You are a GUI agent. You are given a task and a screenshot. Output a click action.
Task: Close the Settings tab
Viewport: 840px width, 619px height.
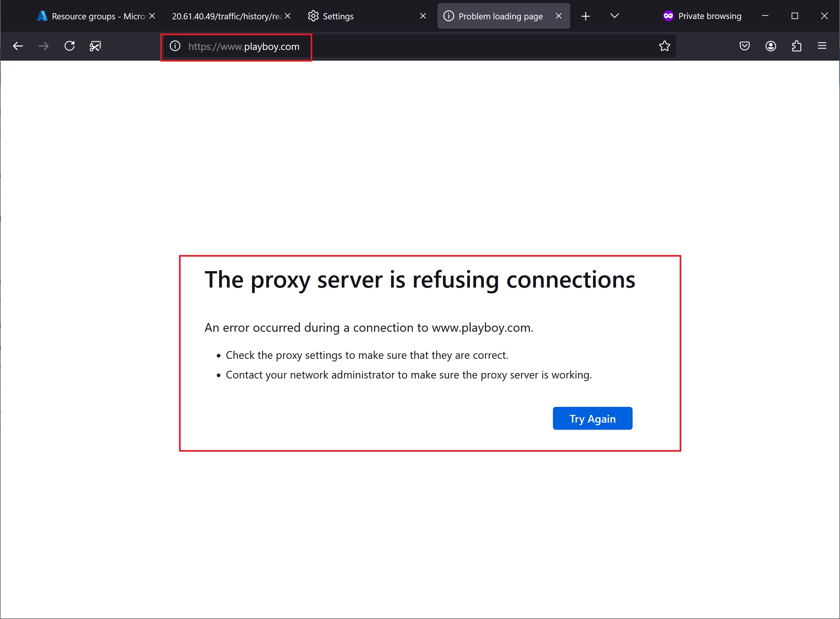click(x=423, y=16)
